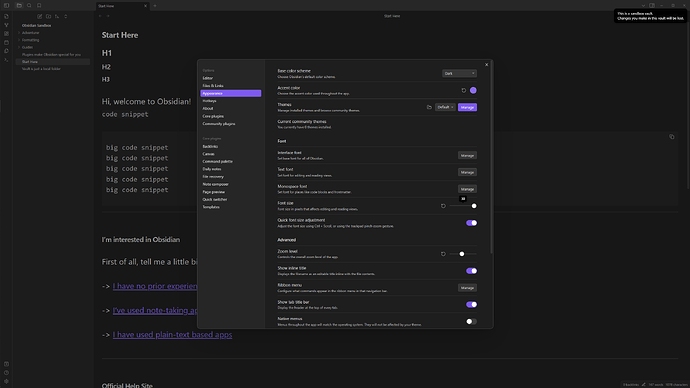
Task: Click the Font size slider handle
Action: (474, 206)
